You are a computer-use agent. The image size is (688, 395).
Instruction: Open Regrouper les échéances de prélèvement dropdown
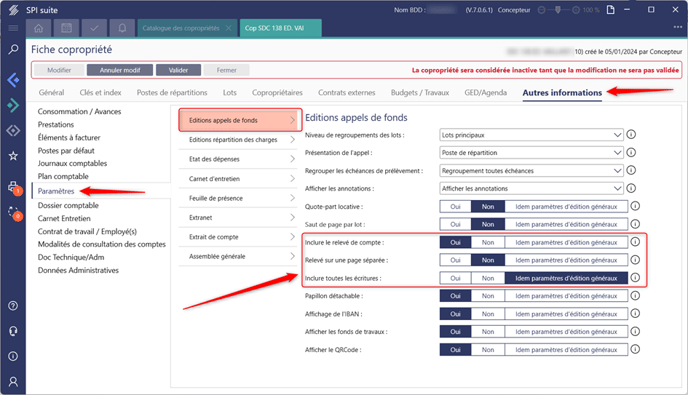531,171
